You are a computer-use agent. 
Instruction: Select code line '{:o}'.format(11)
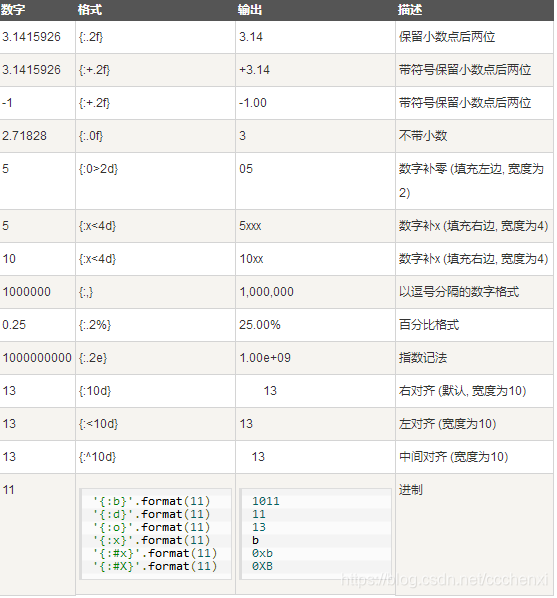tap(152, 527)
